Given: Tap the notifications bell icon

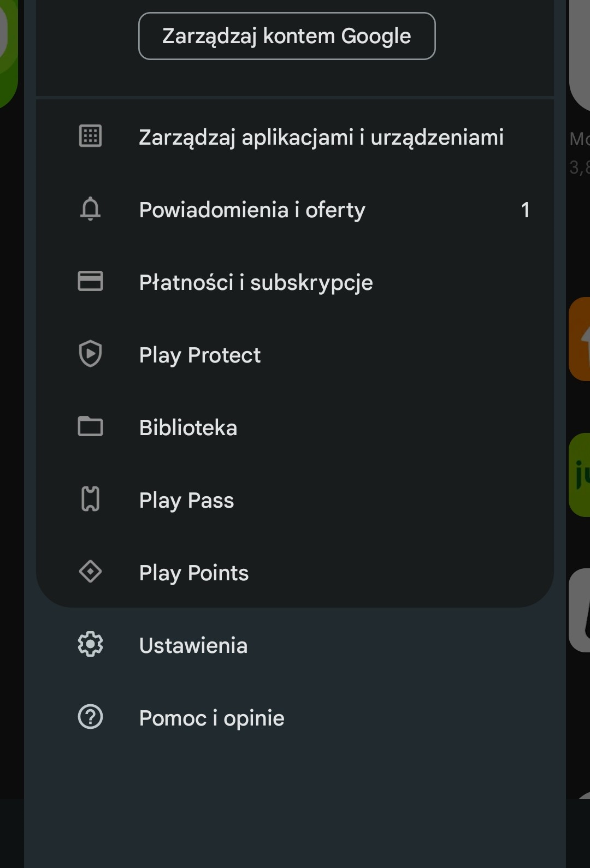Looking at the screenshot, I should point(90,209).
